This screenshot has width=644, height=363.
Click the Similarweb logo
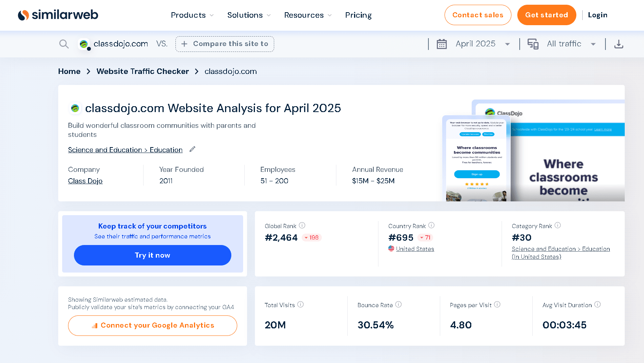(x=58, y=15)
